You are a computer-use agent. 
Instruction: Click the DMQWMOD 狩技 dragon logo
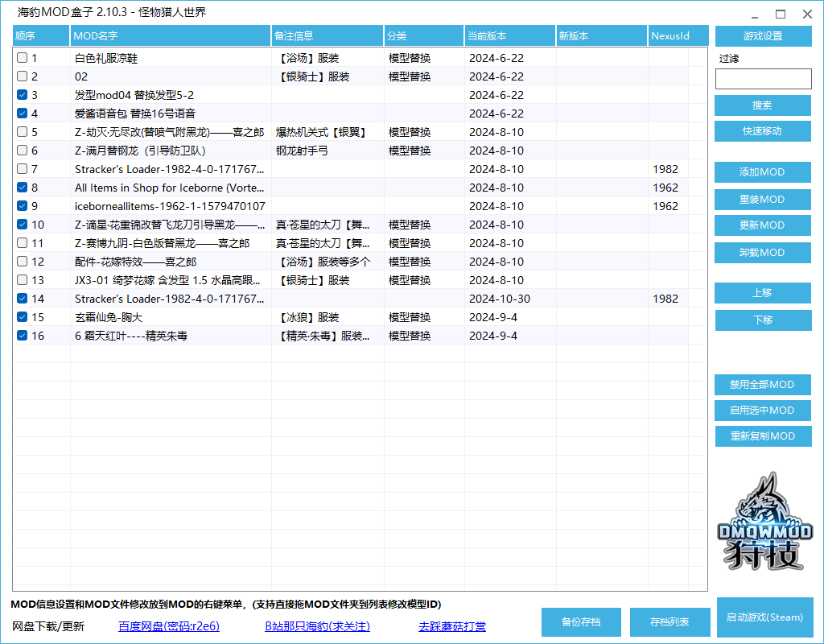(x=765, y=522)
